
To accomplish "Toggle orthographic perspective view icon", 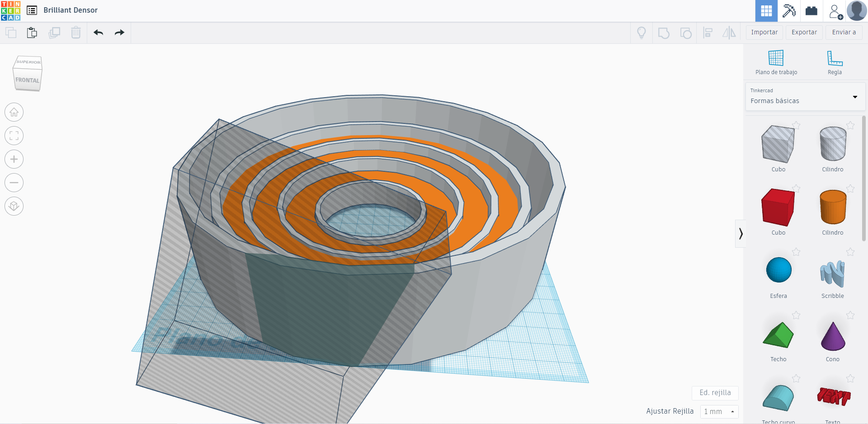I will coord(14,206).
